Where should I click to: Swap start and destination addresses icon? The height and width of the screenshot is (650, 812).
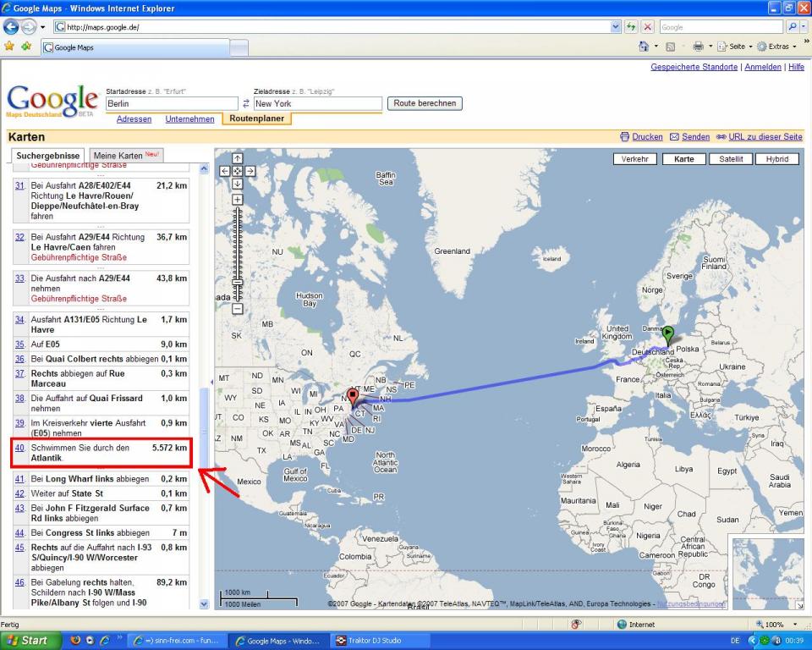click(246, 103)
